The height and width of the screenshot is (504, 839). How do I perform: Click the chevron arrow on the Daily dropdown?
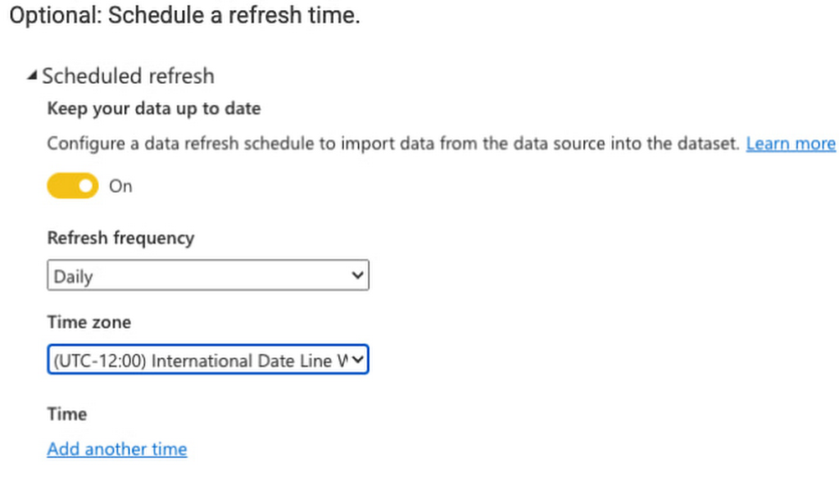357,276
